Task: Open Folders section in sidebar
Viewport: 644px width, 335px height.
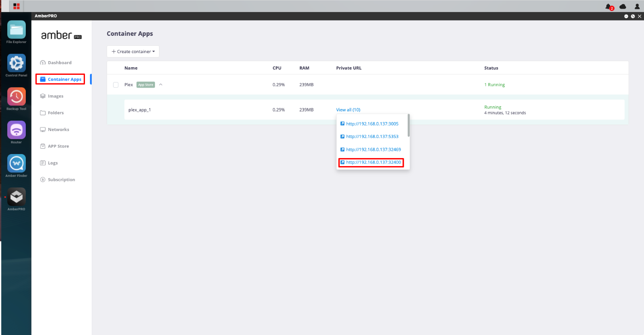Action: (52, 113)
